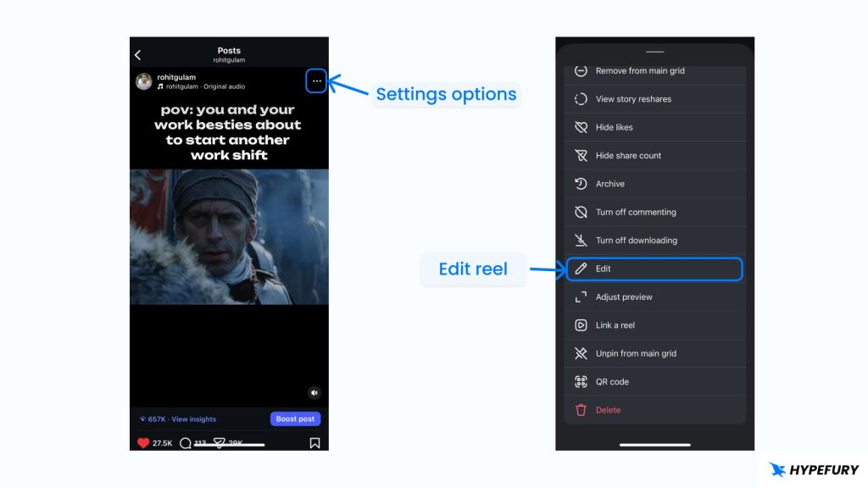
Task: Open rohitgulam's profile picture
Action: pyautogui.click(x=142, y=80)
